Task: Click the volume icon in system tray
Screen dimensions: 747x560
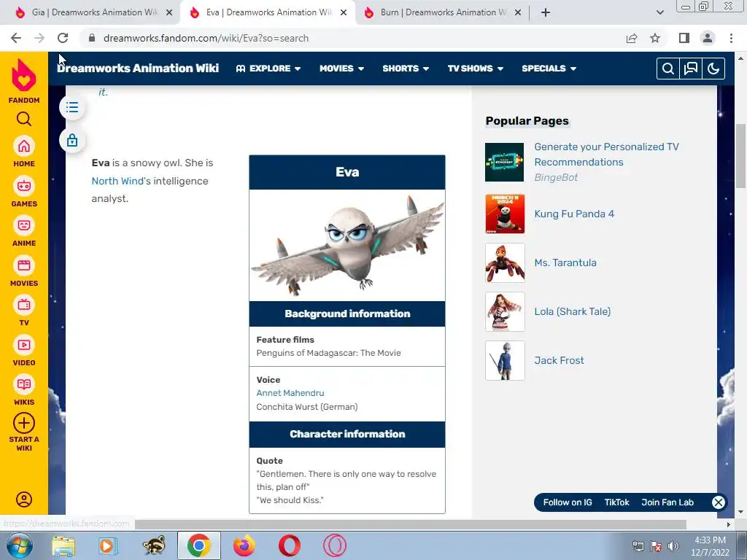Action: coord(673,546)
